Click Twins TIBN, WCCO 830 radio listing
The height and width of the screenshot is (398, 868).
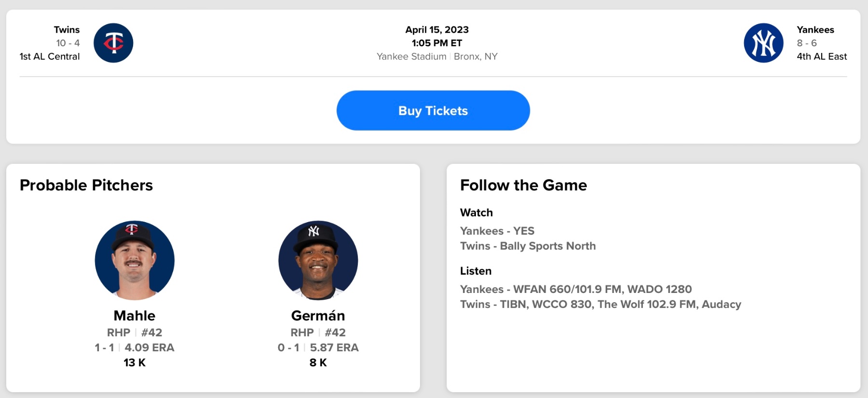(x=600, y=304)
